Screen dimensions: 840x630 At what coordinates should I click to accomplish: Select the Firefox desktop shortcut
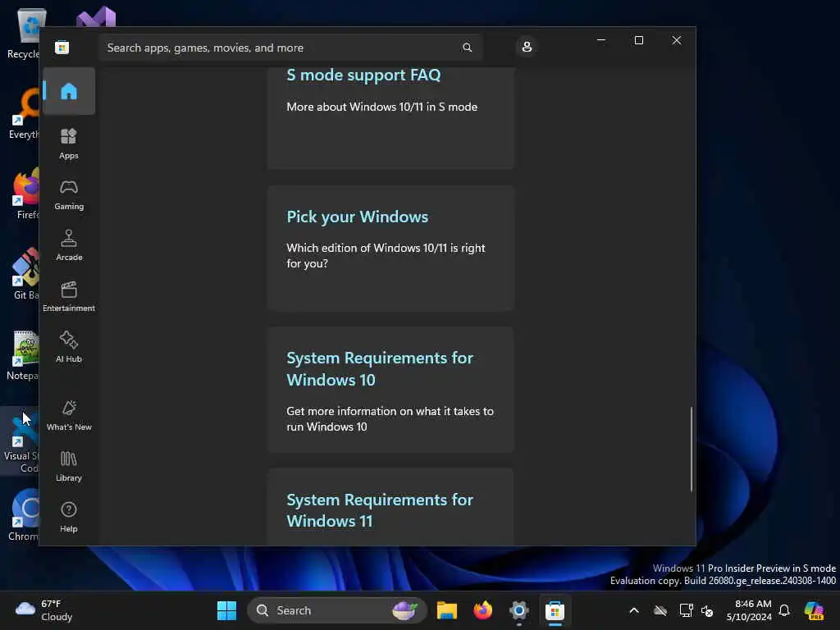coord(25,194)
